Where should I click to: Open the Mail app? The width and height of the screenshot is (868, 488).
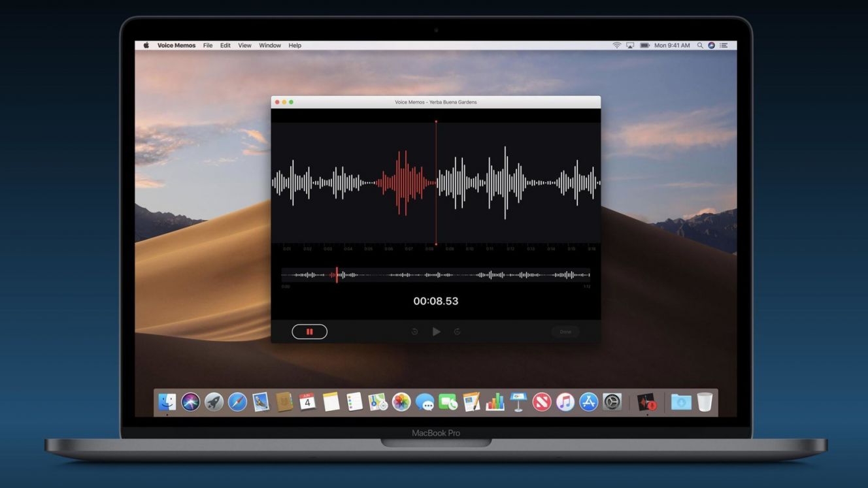pyautogui.click(x=261, y=402)
